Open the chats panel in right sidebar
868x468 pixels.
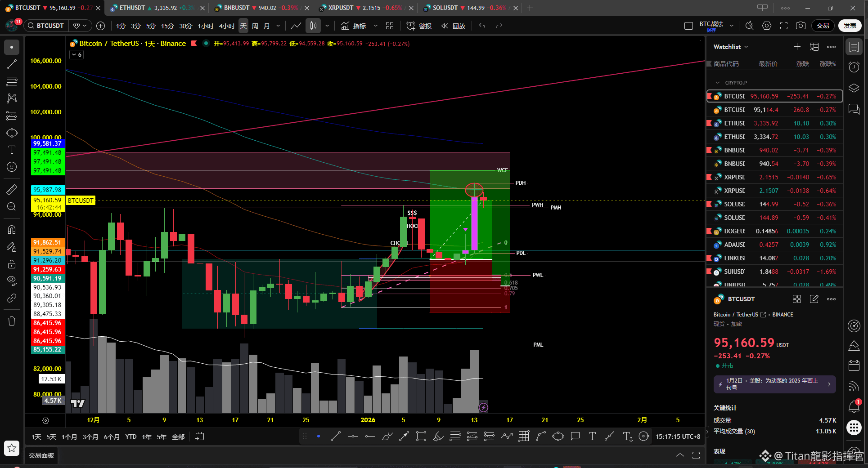coord(854,109)
